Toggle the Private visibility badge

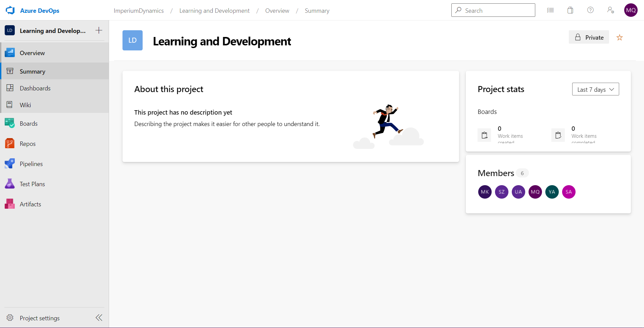[589, 37]
